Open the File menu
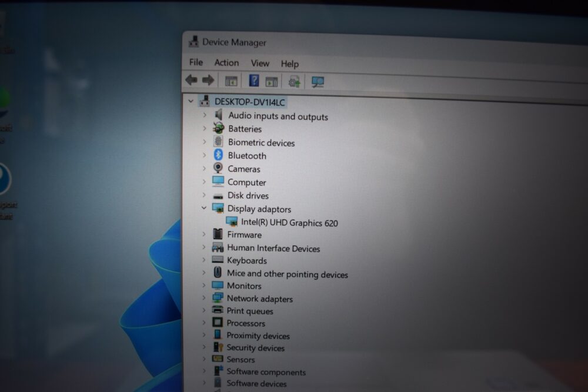Viewport: 588px width, 392px height. point(196,62)
